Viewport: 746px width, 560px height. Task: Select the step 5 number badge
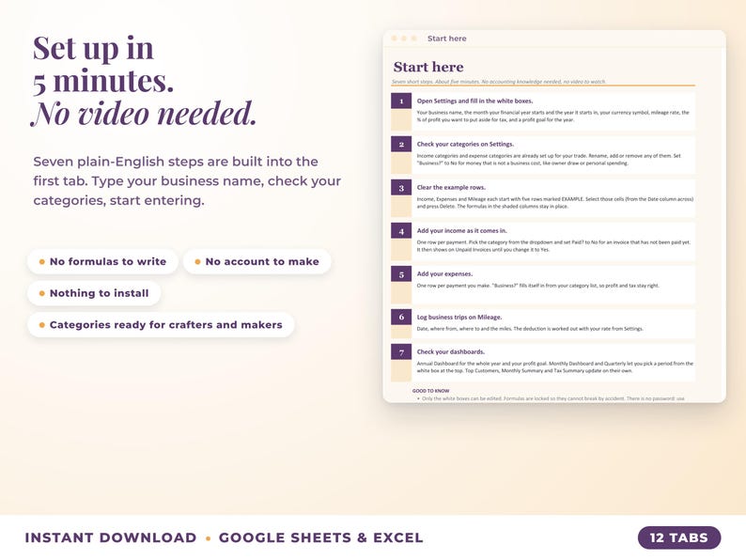click(401, 274)
